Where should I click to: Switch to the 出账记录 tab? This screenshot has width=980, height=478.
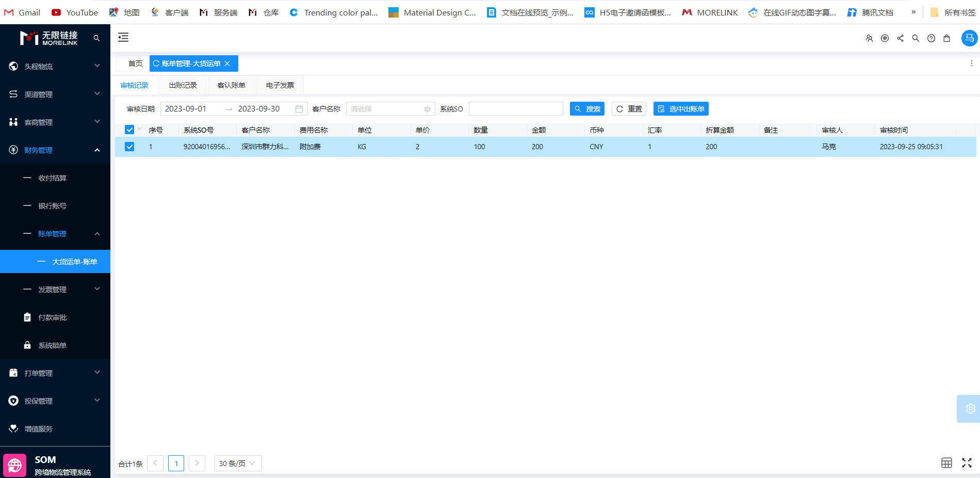[183, 85]
